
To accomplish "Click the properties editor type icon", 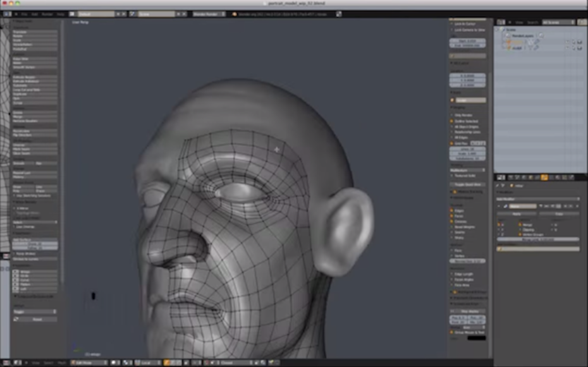I will [x=499, y=177].
